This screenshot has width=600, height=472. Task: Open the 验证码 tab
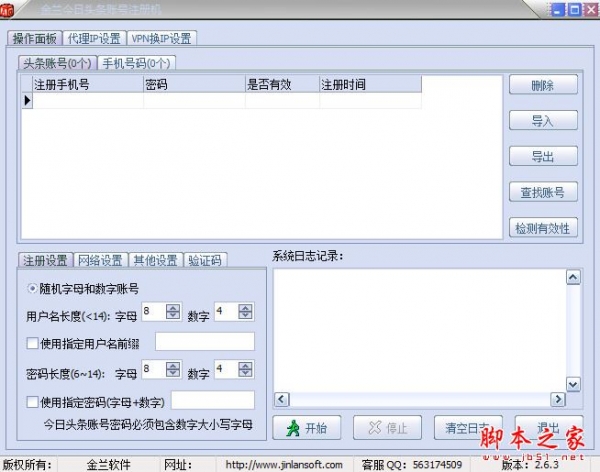click(x=205, y=260)
